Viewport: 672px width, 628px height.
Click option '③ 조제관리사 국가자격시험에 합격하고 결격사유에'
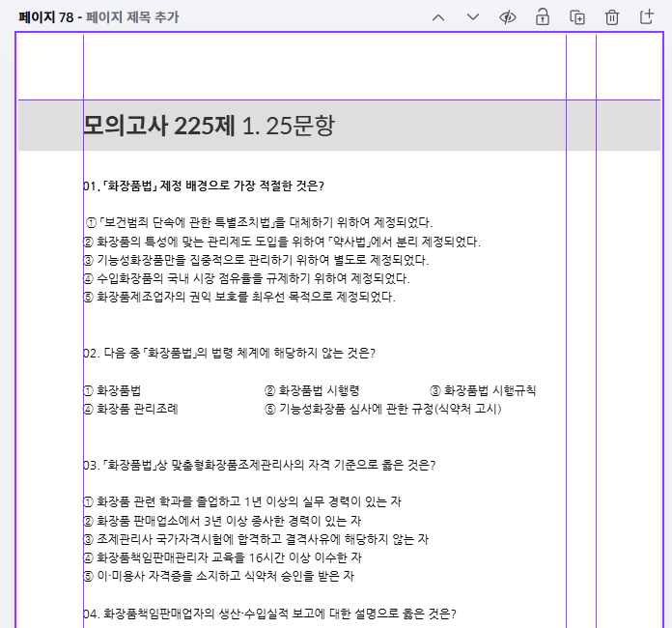256,539
